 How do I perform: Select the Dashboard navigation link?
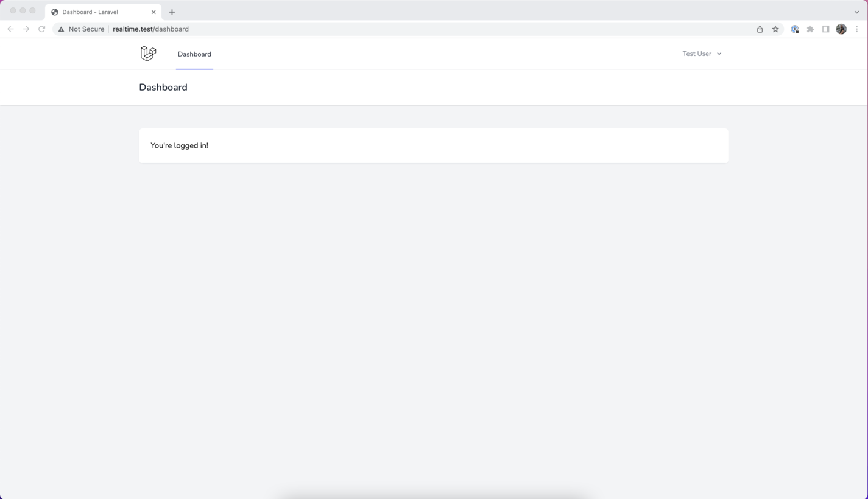pyautogui.click(x=194, y=54)
